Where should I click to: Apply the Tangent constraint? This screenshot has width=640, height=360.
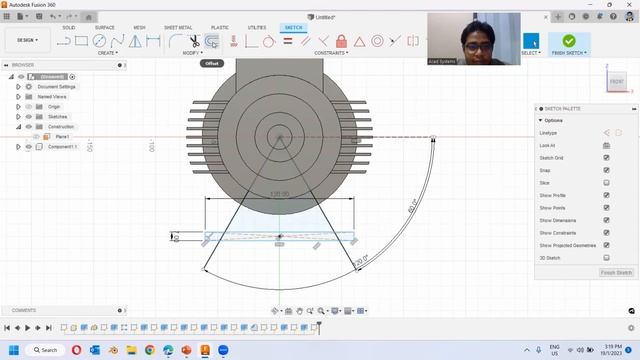[x=269, y=41]
